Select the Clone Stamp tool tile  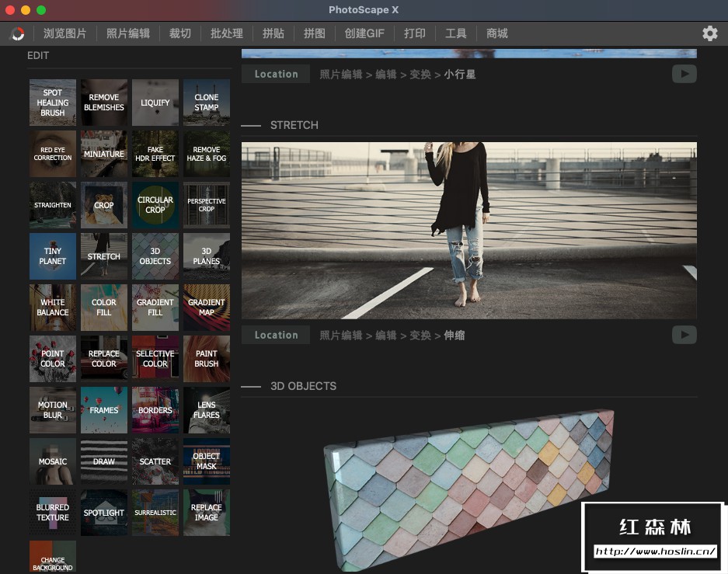[207, 103]
